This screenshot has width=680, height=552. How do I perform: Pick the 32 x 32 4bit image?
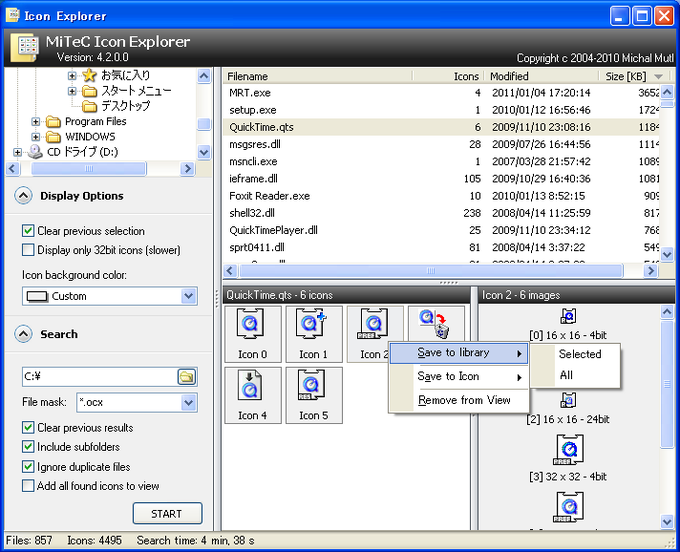pos(570,450)
